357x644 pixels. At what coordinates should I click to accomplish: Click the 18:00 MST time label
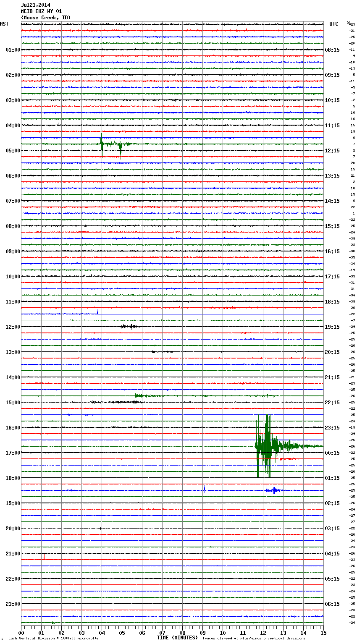13,478
